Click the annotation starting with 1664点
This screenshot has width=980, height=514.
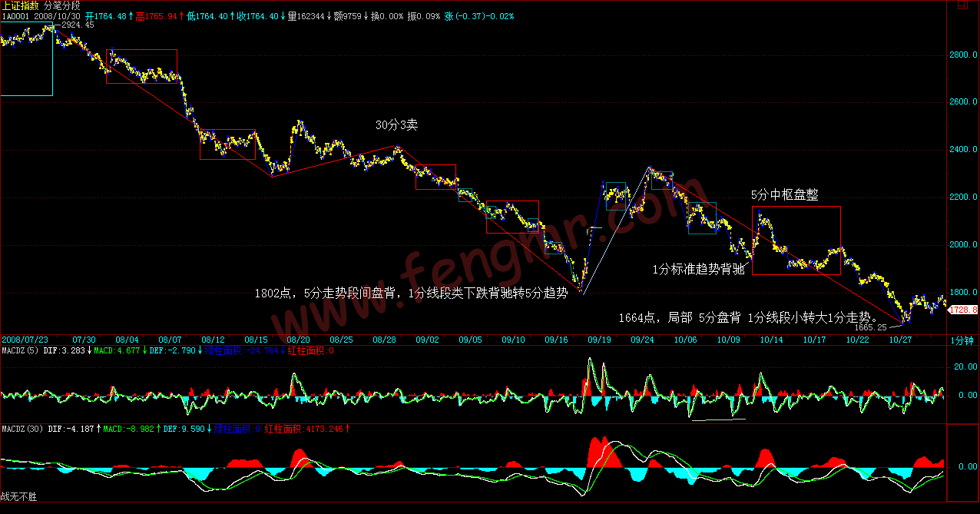748,317
